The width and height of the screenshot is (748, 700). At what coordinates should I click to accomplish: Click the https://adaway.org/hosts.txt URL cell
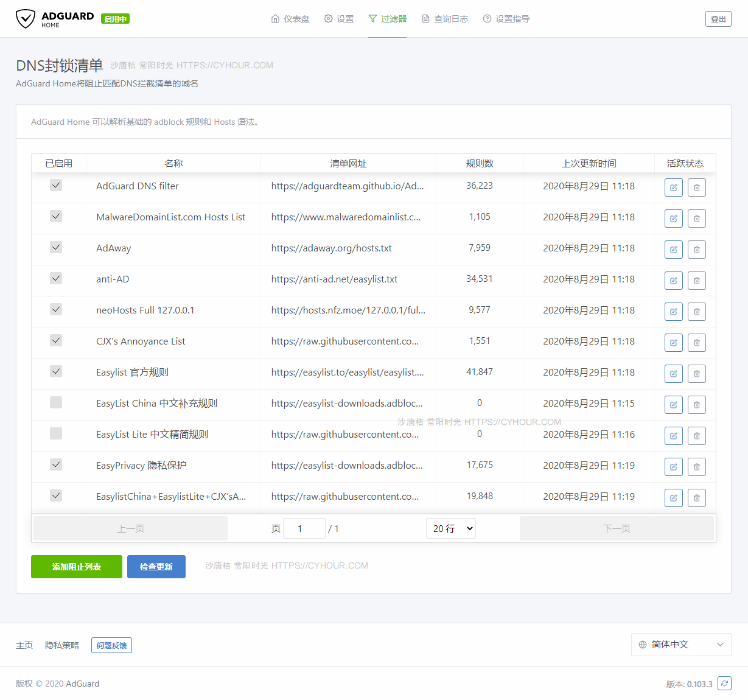332,248
